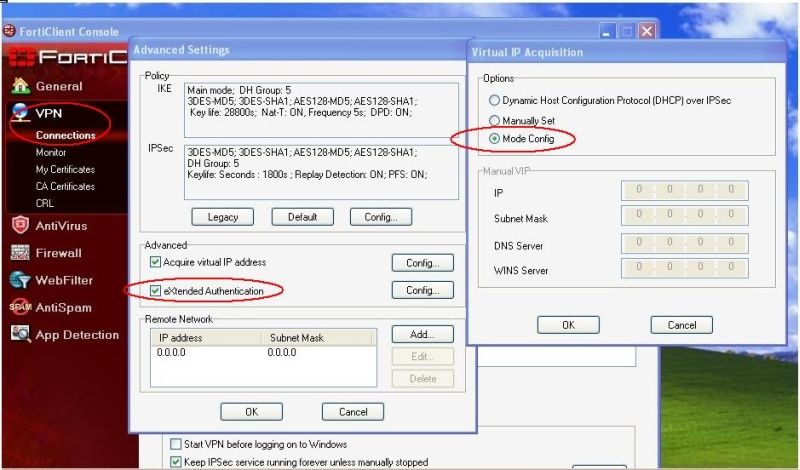Uncheck Keep IPSec service running forever
This screenshot has width=800, height=470.
click(x=176, y=462)
